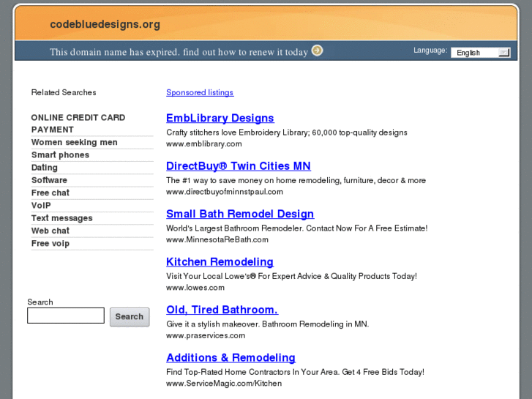Click the 'Find Top-Rated Home Contractors' description

295,372
